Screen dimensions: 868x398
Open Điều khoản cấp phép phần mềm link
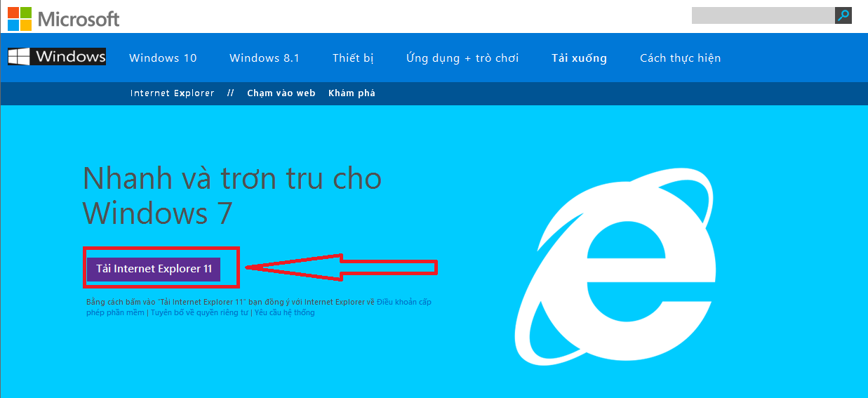tap(259, 307)
